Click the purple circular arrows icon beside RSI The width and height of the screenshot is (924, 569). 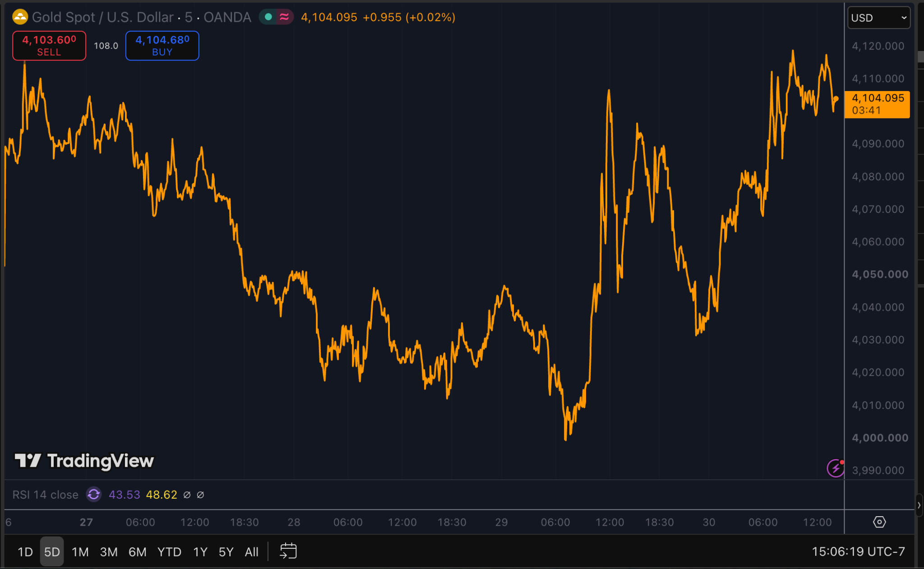(94, 495)
